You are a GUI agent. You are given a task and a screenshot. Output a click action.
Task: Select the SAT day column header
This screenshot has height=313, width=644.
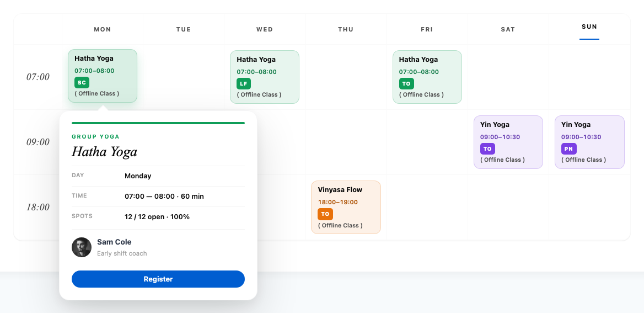click(508, 29)
